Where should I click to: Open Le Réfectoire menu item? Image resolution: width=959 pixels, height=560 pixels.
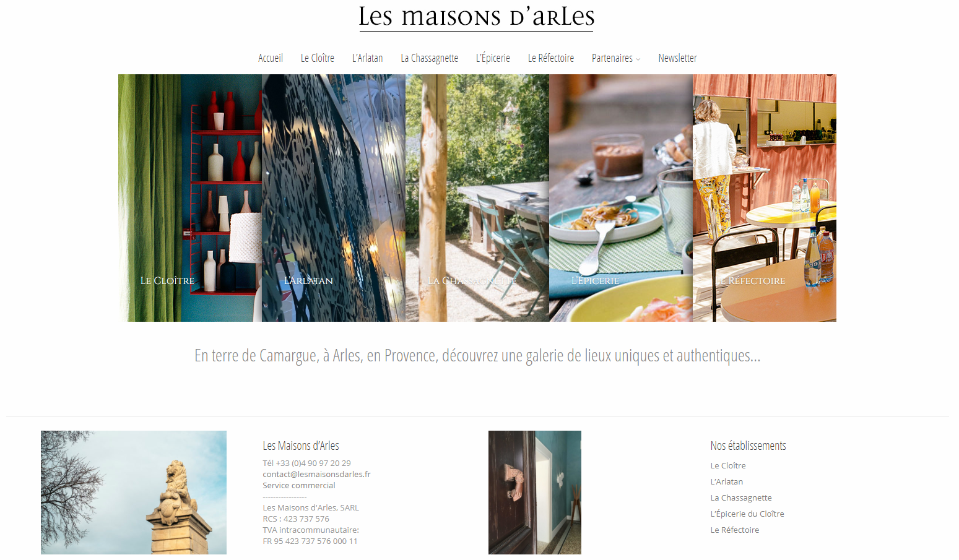551,58
